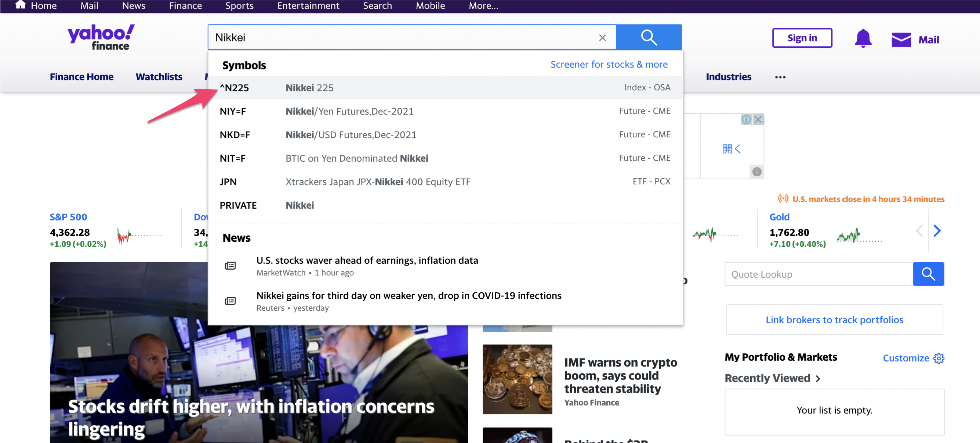The image size is (980, 443).
Task: Select NIT=F BTIC Yen Denominated Nikkei
Action: coord(445,158)
